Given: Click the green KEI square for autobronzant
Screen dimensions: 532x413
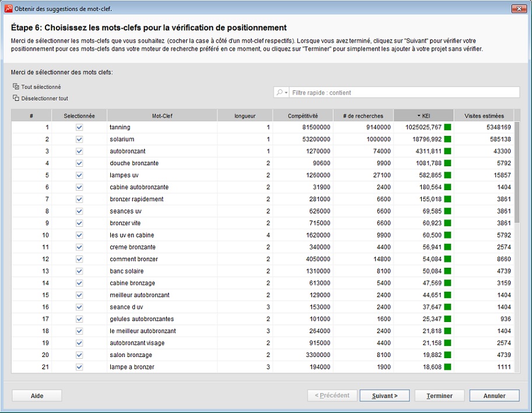Looking at the screenshot, I should [x=447, y=151].
